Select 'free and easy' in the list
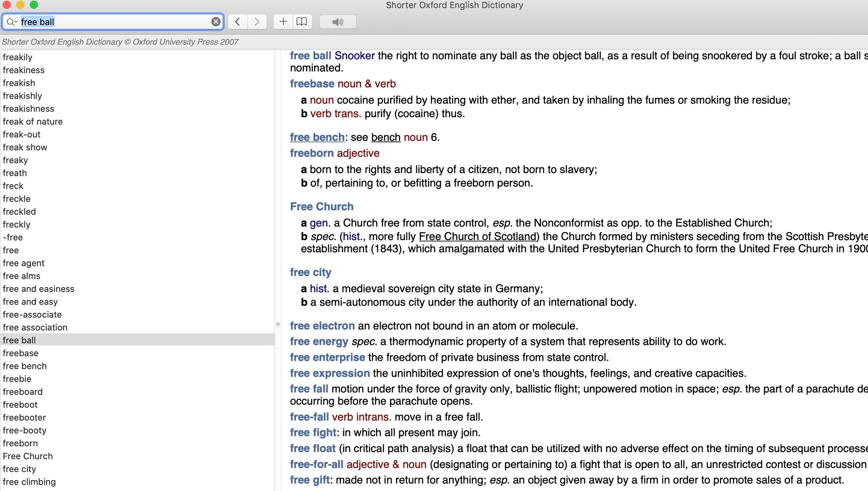The width and height of the screenshot is (868, 491). pos(137,302)
